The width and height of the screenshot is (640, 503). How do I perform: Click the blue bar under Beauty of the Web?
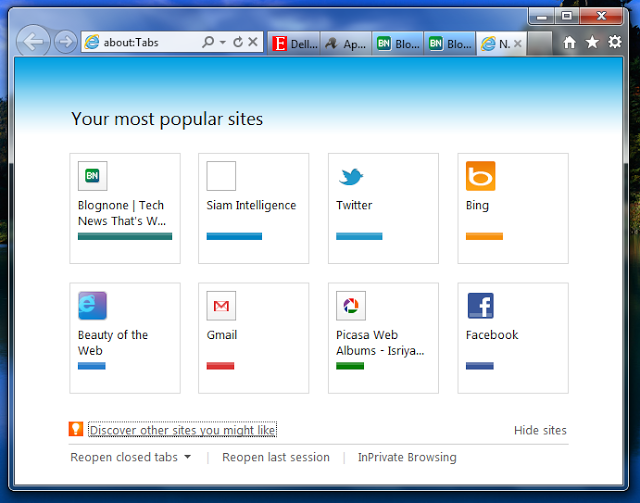pyautogui.click(x=91, y=366)
